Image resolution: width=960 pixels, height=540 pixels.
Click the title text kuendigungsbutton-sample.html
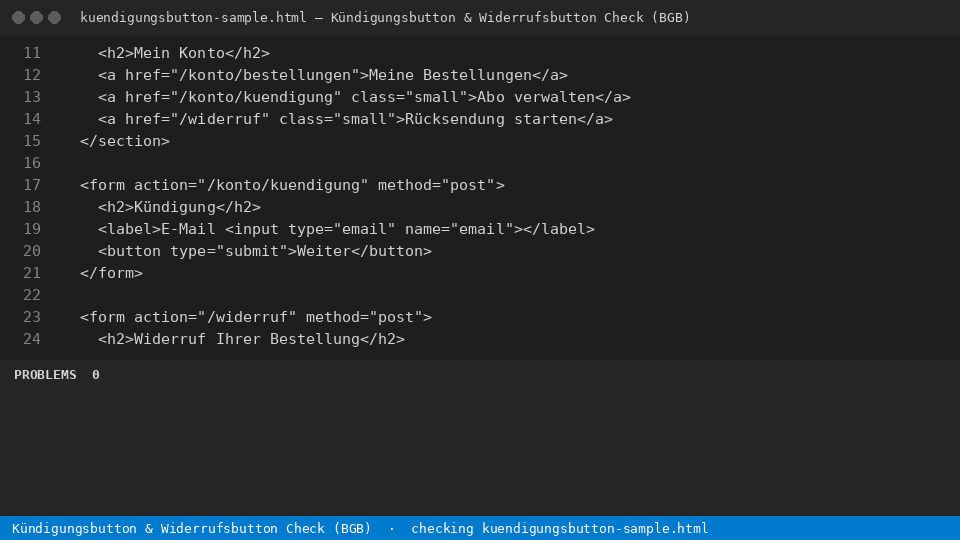click(193, 18)
